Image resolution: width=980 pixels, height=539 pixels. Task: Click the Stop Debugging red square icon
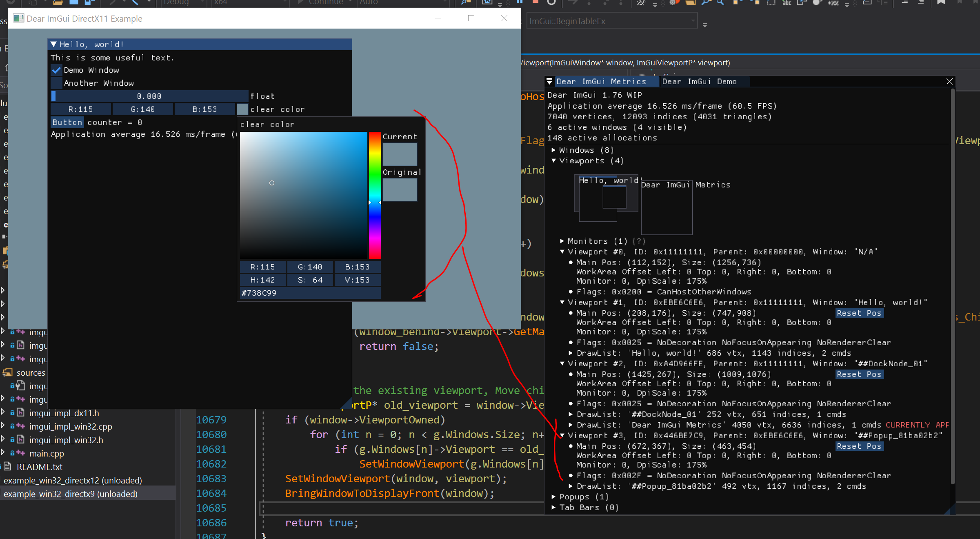click(x=535, y=2)
